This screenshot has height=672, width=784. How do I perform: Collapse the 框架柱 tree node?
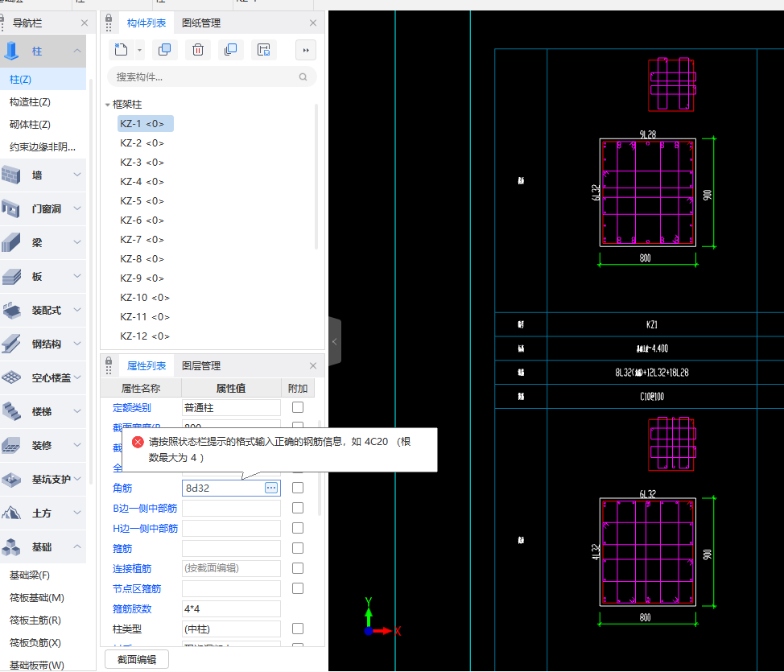click(108, 105)
